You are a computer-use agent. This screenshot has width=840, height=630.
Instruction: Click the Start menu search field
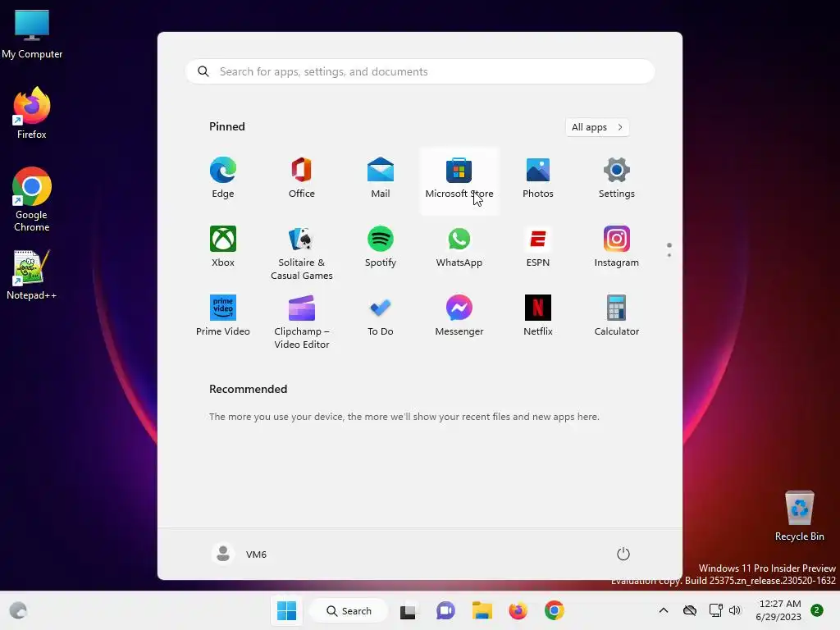click(x=420, y=72)
